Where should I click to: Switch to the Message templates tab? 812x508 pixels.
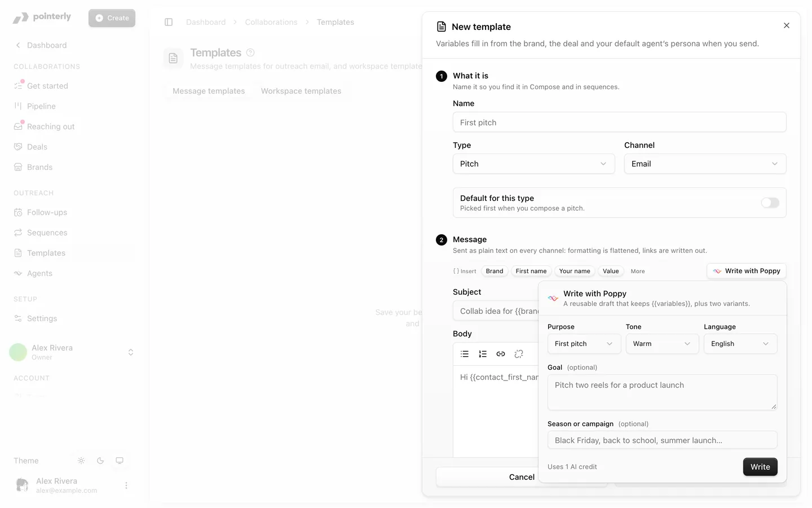coord(209,91)
